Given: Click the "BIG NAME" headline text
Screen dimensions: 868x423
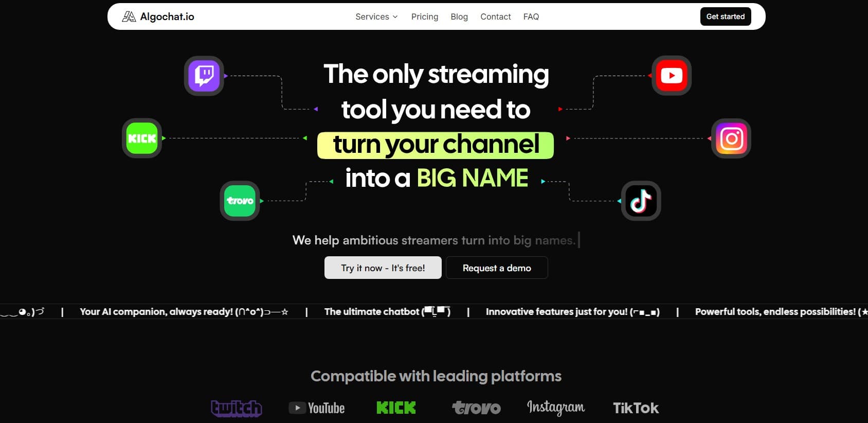Looking at the screenshot, I should pyautogui.click(x=473, y=178).
